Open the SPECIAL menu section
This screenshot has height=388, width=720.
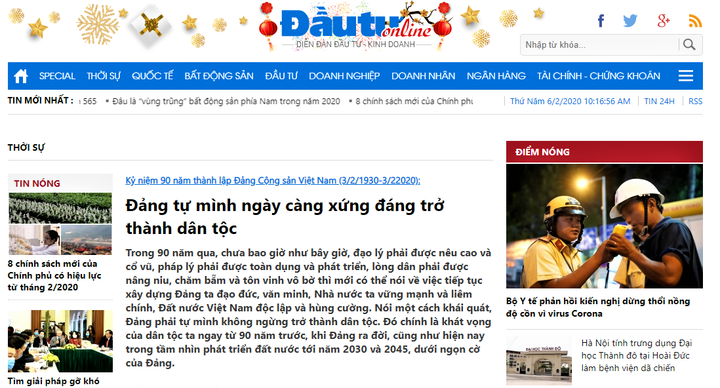(57, 76)
